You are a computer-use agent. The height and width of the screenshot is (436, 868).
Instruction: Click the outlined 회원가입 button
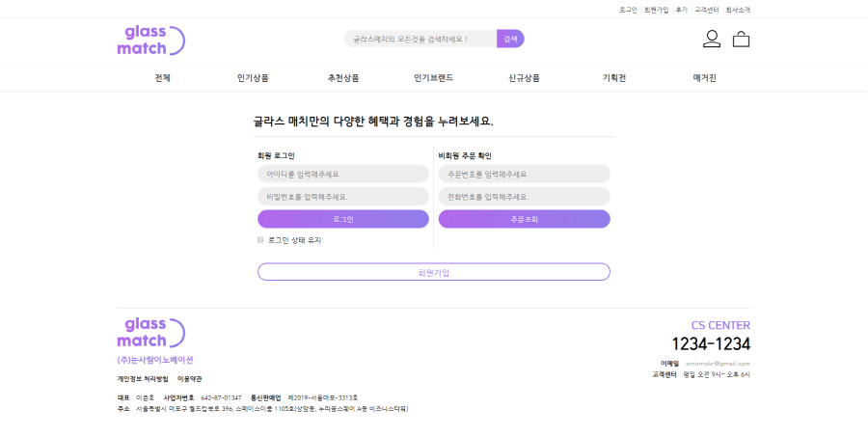[x=433, y=272]
